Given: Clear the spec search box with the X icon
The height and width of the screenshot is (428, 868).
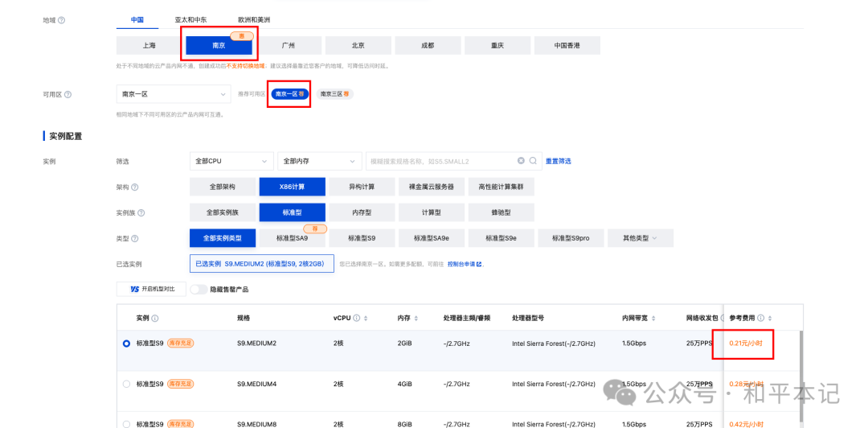Looking at the screenshot, I should [x=521, y=161].
